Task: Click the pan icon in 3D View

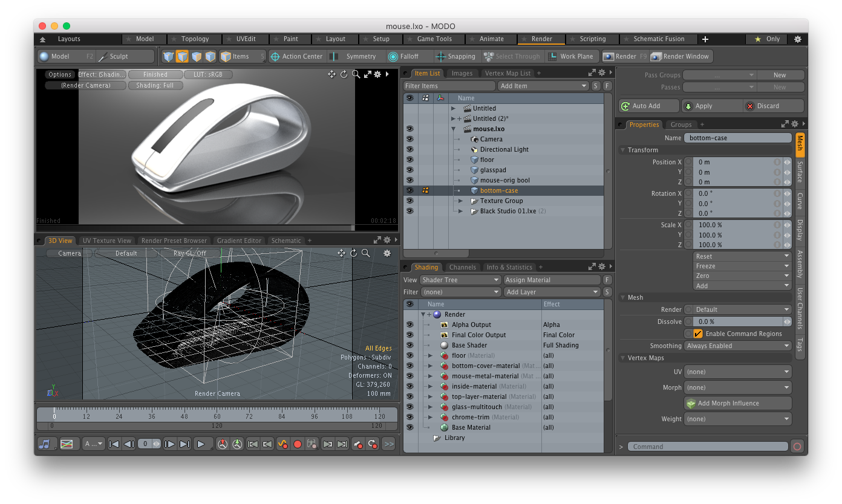Action: click(x=342, y=253)
